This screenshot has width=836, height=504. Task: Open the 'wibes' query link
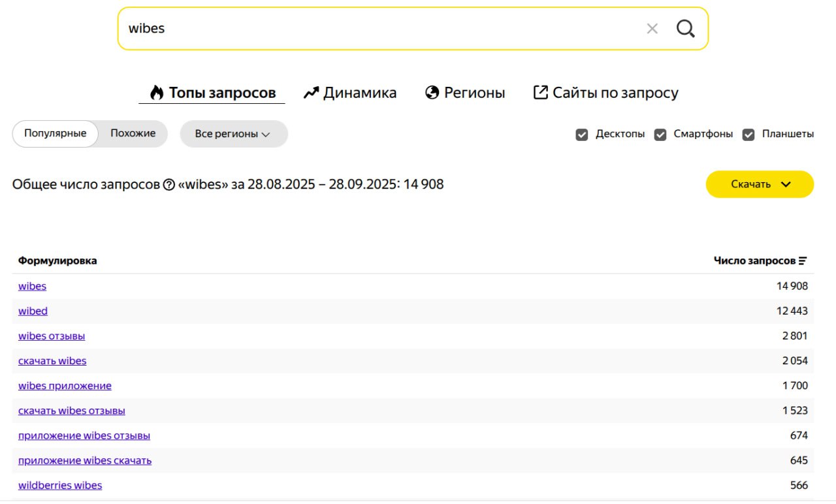point(32,286)
